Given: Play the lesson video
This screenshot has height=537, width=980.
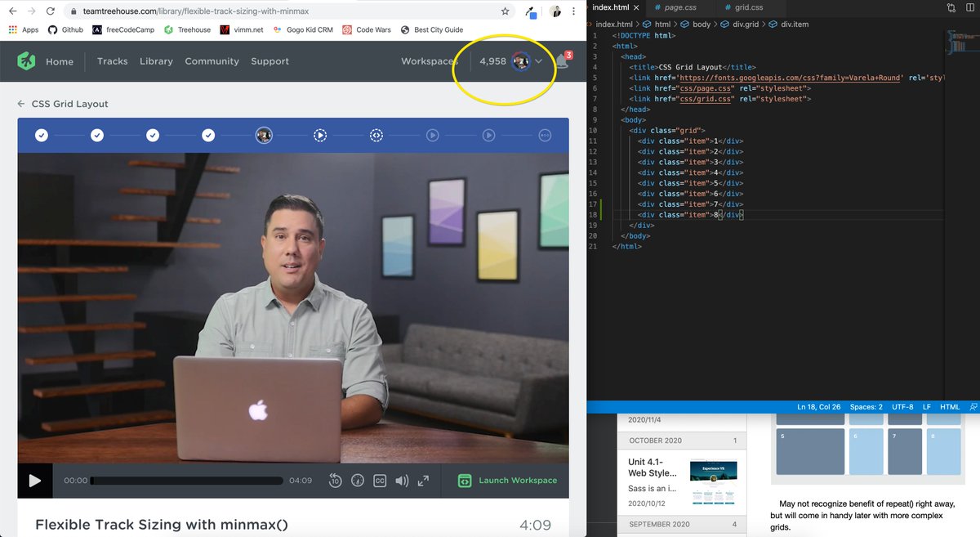Looking at the screenshot, I should pyautogui.click(x=35, y=481).
